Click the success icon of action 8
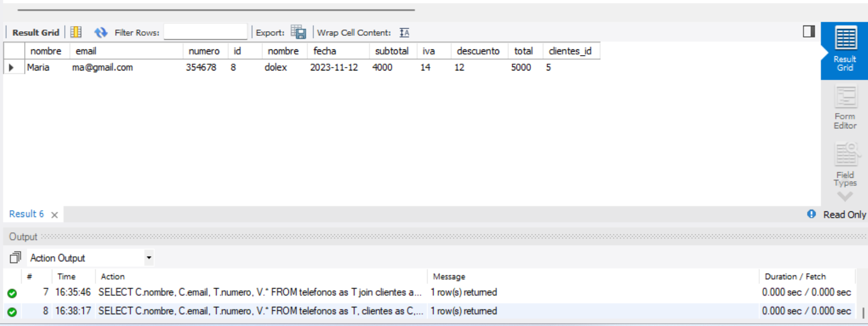868x326 pixels. pos(12,312)
